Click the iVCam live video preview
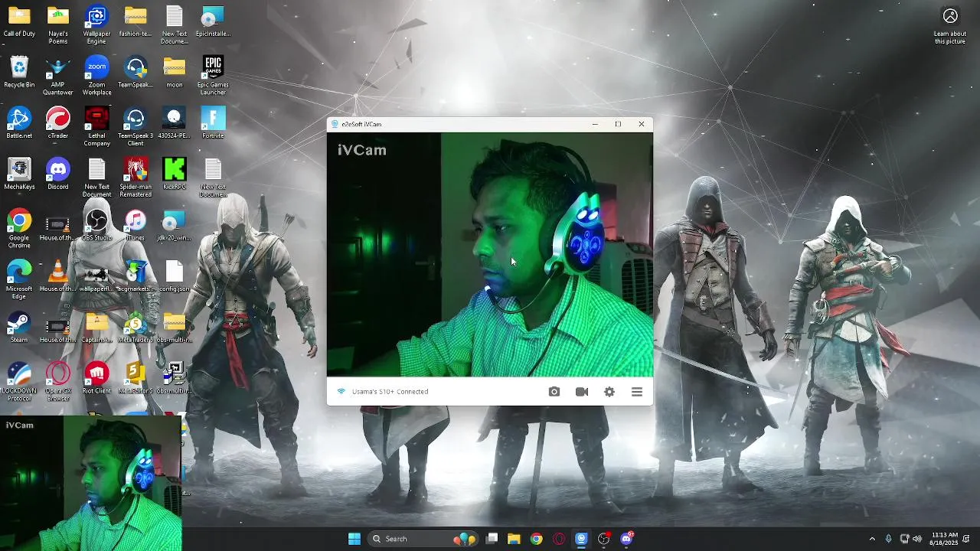This screenshot has width=980, height=551. click(490, 255)
